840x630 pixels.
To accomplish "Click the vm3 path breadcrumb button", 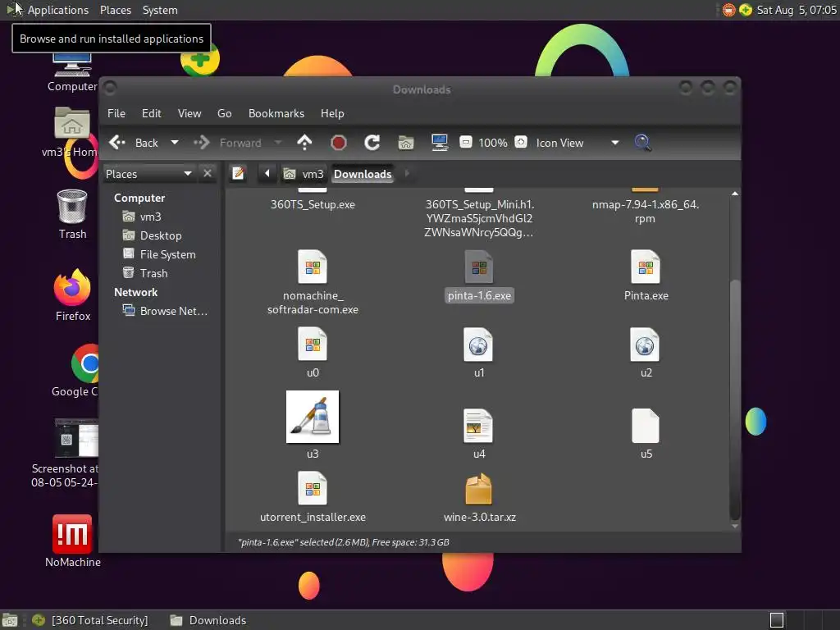I will point(304,174).
